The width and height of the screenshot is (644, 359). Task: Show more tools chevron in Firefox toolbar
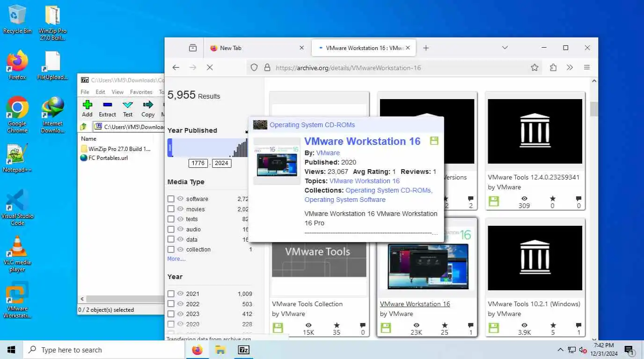pos(570,67)
